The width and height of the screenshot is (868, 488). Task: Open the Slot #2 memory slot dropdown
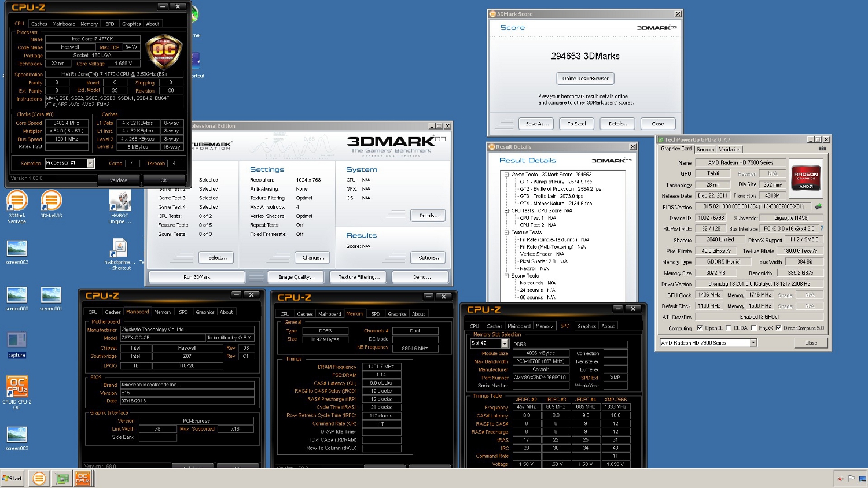[505, 343]
